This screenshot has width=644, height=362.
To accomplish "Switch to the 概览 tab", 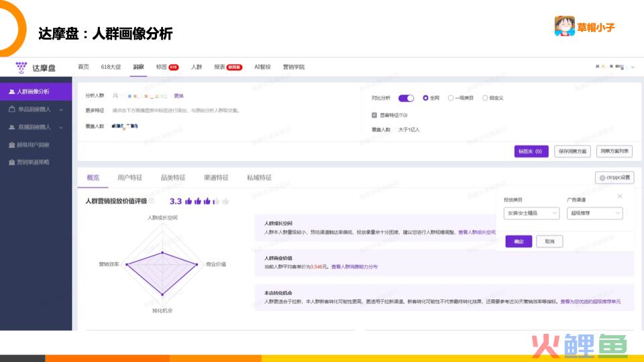I will pyautogui.click(x=93, y=177).
